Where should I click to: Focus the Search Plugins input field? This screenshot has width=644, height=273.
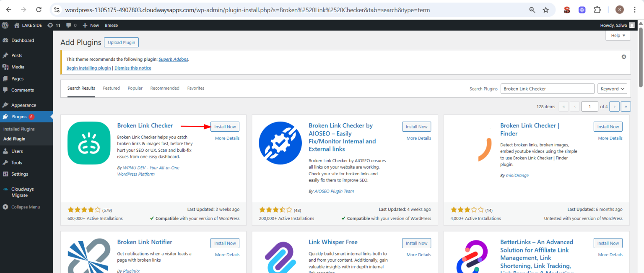click(x=548, y=88)
